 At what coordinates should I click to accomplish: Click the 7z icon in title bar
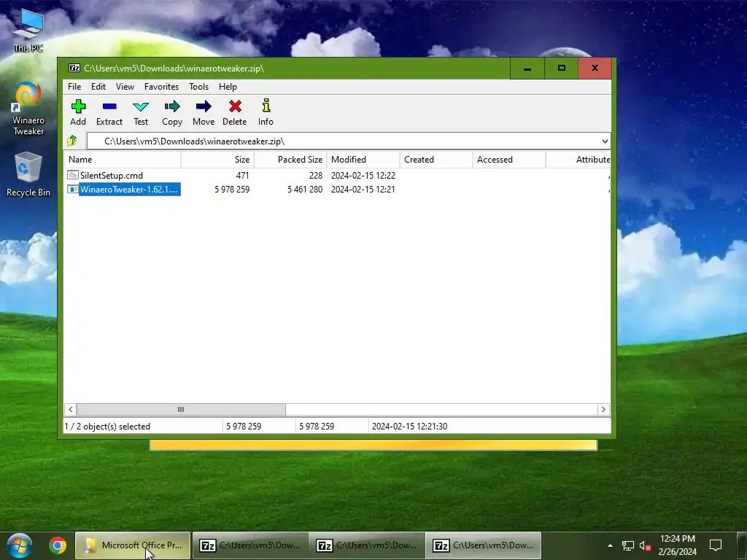coord(74,68)
